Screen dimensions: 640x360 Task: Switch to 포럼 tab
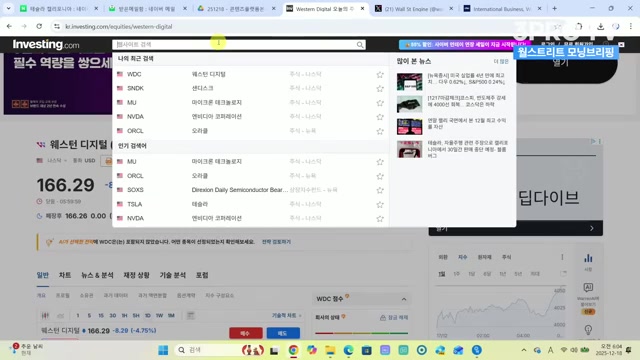point(202,275)
